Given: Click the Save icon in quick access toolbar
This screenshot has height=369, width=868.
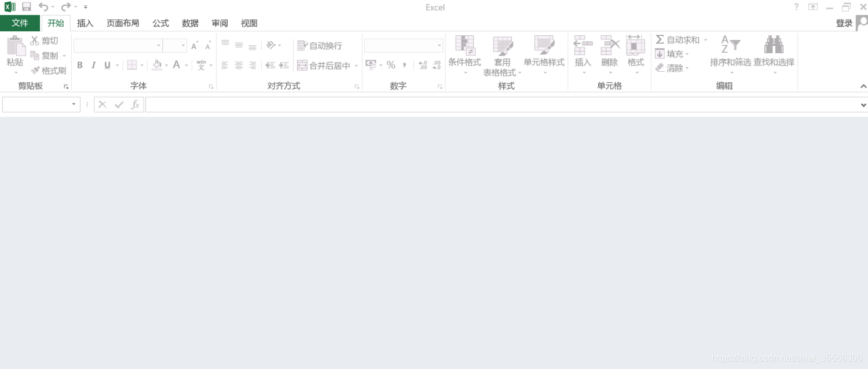Looking at the screenshot, I should tap(27, 7).
